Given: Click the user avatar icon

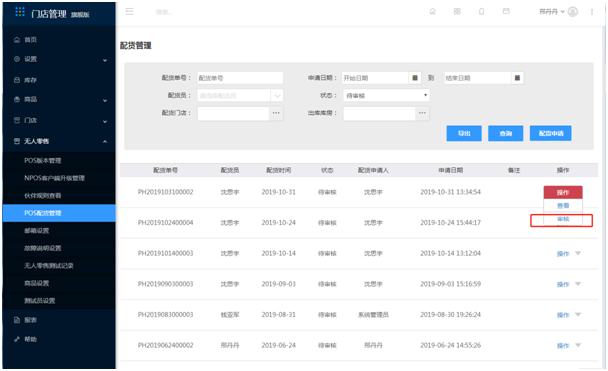Looking at the screenshot, I should (573, 12).
